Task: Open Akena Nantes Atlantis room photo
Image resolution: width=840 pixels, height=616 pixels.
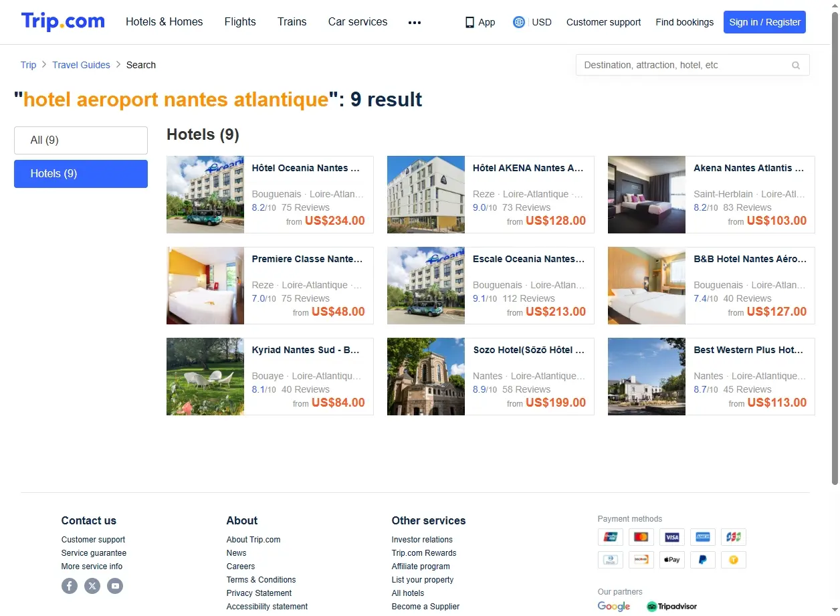Action: pyautogui.click(x=647, y=195)
